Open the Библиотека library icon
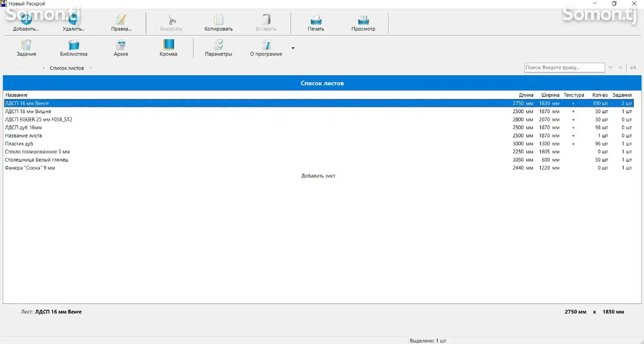The height and width of the screenshot is (344, 644). click(74, 45)
